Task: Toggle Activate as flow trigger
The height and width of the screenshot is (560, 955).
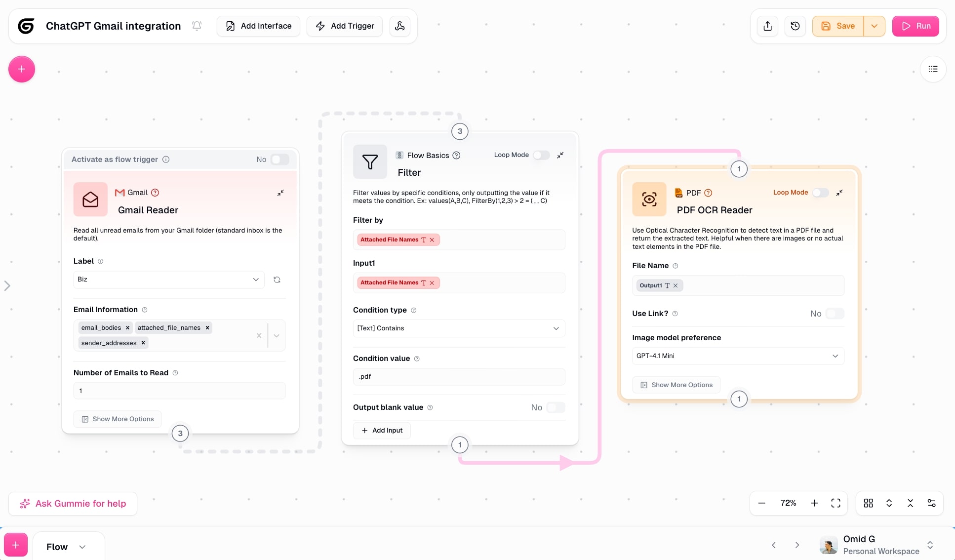Action: click(279, 160)
